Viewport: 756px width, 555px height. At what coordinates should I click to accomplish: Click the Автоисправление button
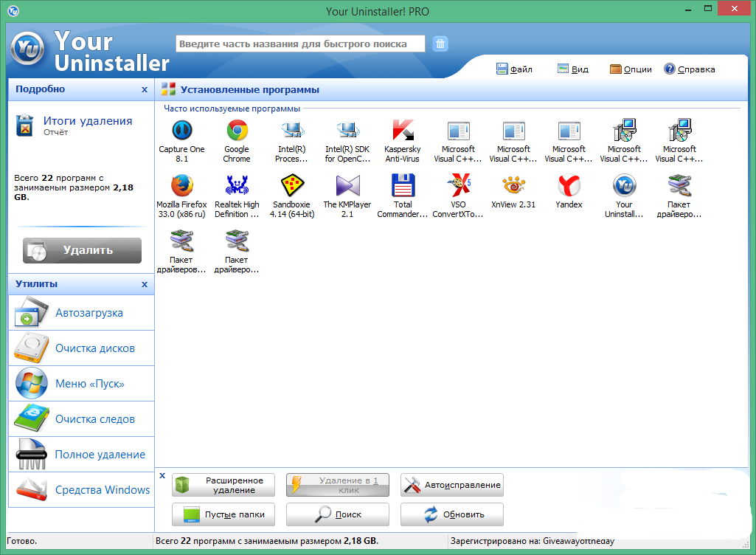[x=452, y=485]
